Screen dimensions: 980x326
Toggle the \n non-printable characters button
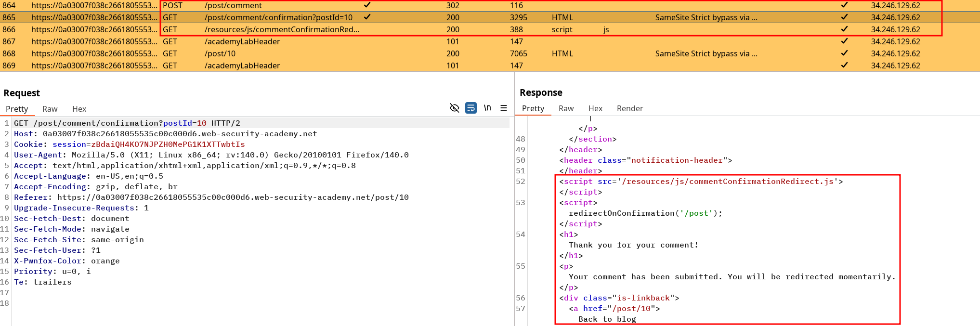487,108
